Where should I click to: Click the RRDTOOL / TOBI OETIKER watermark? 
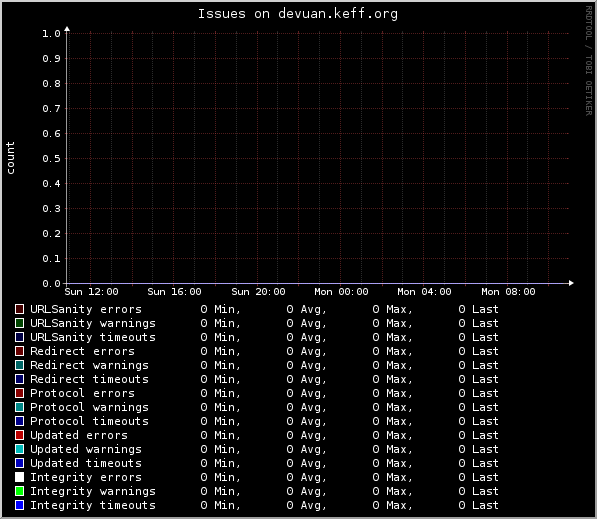(589, 61)
